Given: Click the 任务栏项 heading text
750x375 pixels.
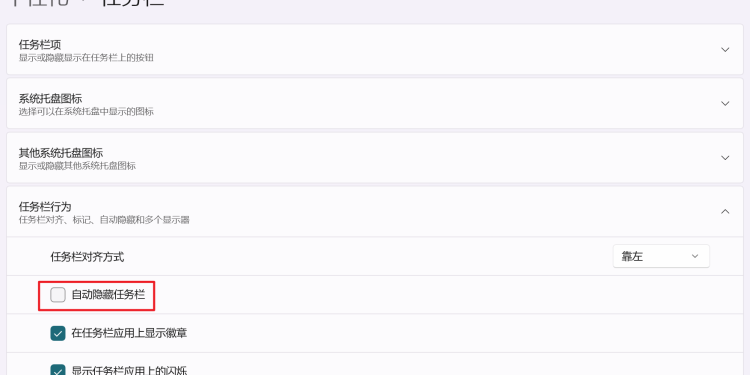Looking at the screenshot, I should tap(40, 45).
